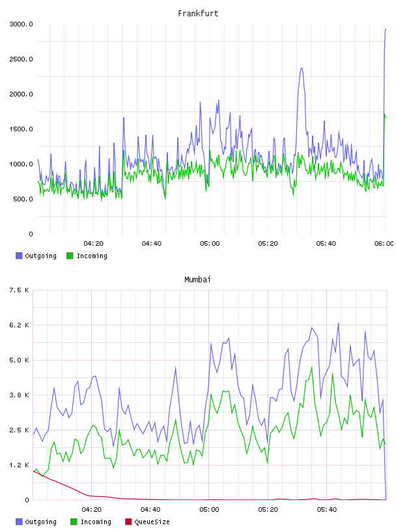Click the 06:00 outgoing spike peak in Frankfurt chart
The image size is (396, 532).
[x=386, y=29]
